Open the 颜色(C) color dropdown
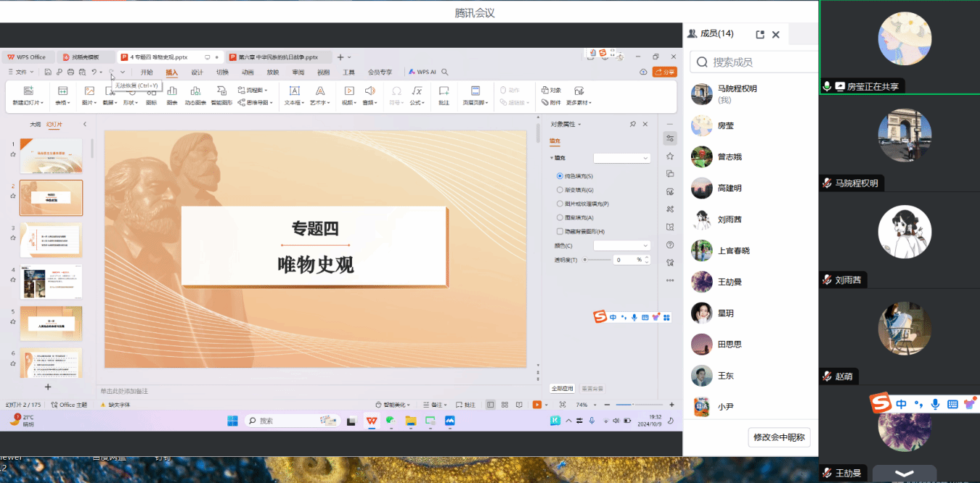Image resolution: width=980 pixels, height=483 pixels. 621,246
